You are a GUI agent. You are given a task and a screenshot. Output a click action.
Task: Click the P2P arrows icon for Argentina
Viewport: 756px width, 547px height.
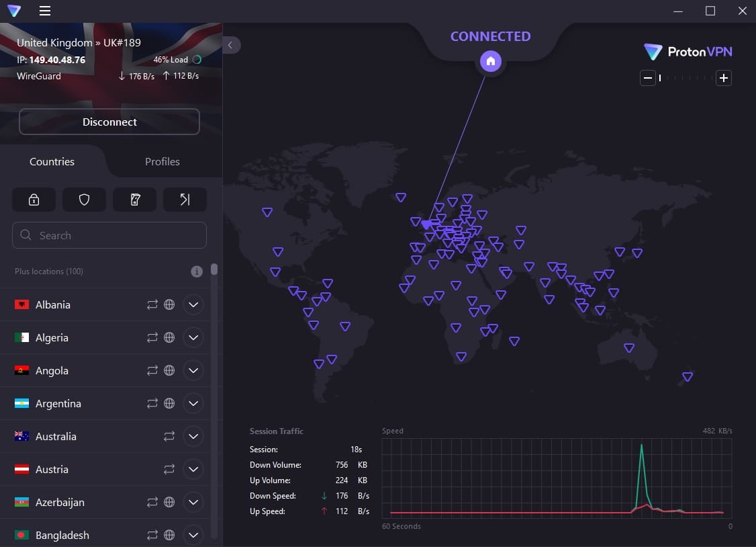[152, 403]
